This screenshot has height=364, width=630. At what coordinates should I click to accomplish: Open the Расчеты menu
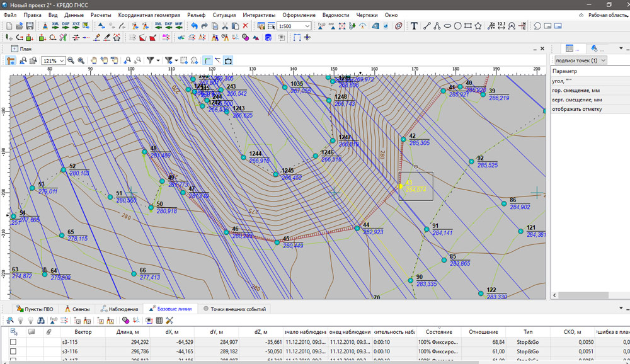coord(101,15)
